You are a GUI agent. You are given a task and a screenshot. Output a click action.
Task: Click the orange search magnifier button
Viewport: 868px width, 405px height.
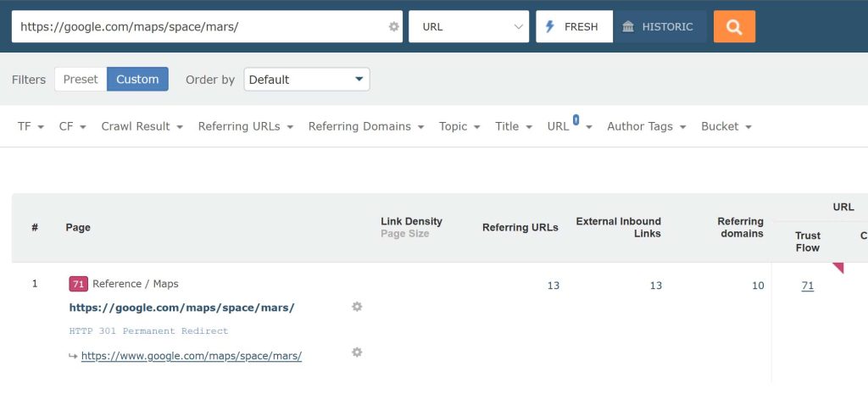point(734,26)
